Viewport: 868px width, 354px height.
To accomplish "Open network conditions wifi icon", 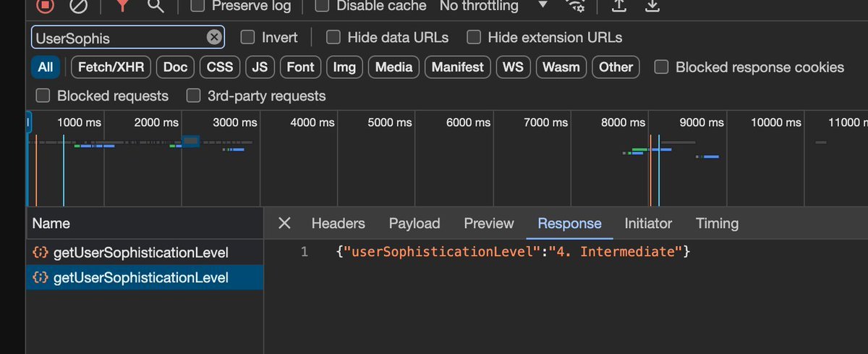I will pos(576,6).
